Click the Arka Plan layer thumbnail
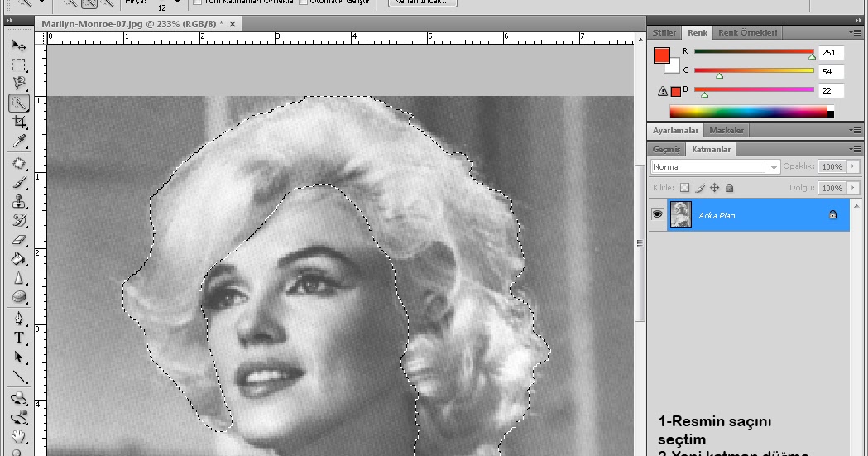The height and width of the screenshot is (456, 868). click(681, 214)
